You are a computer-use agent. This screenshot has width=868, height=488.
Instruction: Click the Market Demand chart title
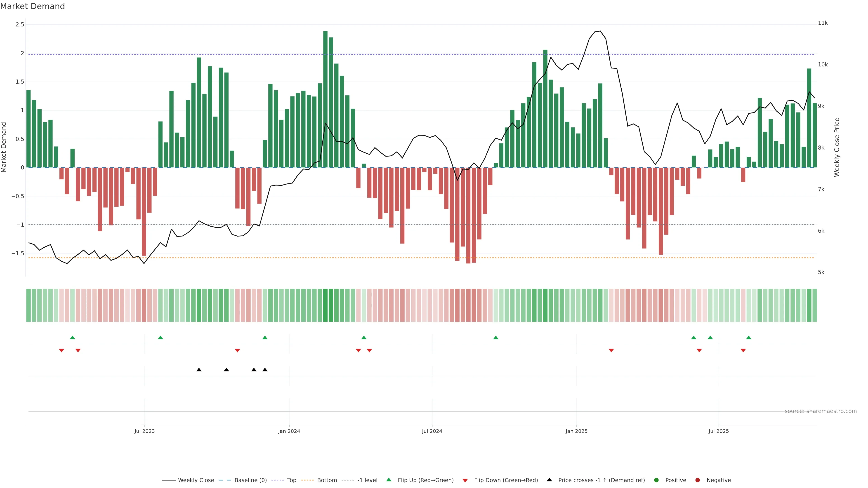point(32,6)
